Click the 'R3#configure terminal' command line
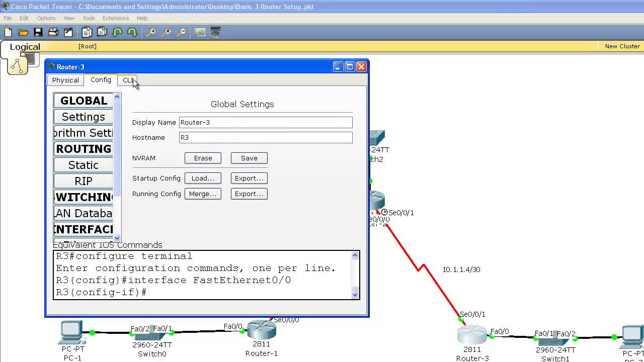The width and height of the screenshot is (644, 362). (x=124, y=256)
